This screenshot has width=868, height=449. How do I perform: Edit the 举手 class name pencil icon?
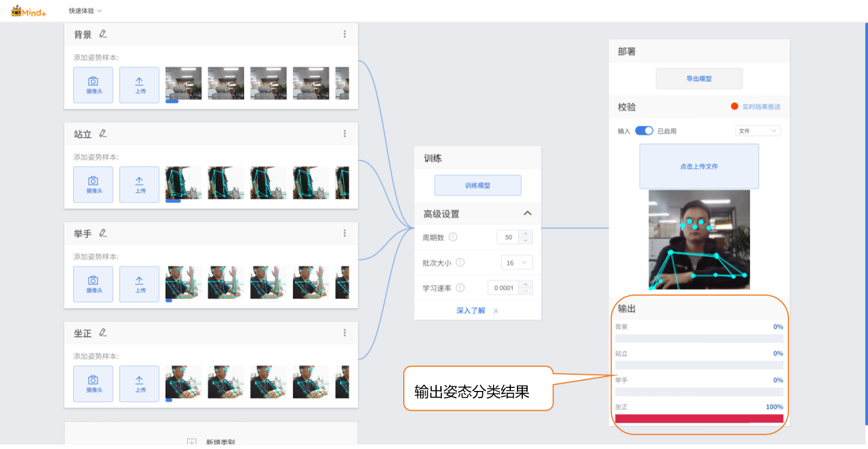(103, 233)
